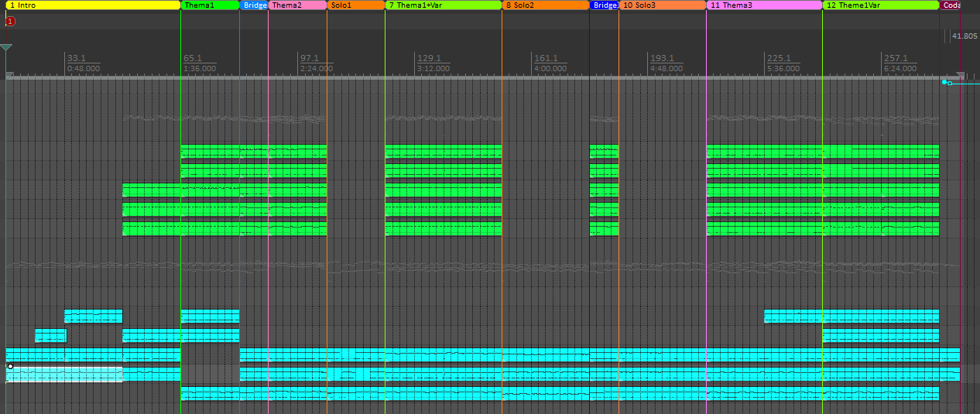980x414 pixels.
Task: Select the 'Coda' region marker
Action: point(951,5)
